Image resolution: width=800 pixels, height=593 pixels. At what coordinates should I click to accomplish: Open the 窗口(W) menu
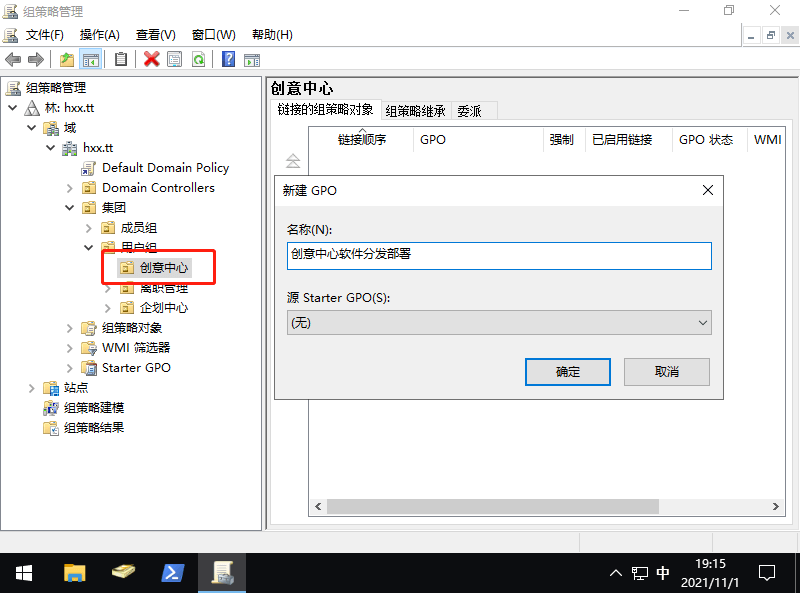[213, 35]
